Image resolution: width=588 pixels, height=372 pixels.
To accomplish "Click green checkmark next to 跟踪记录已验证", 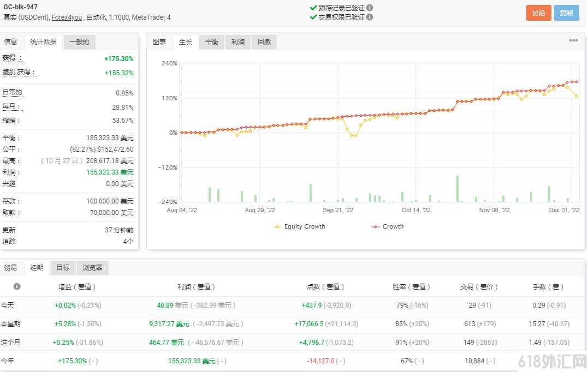I will click(313, 8).
